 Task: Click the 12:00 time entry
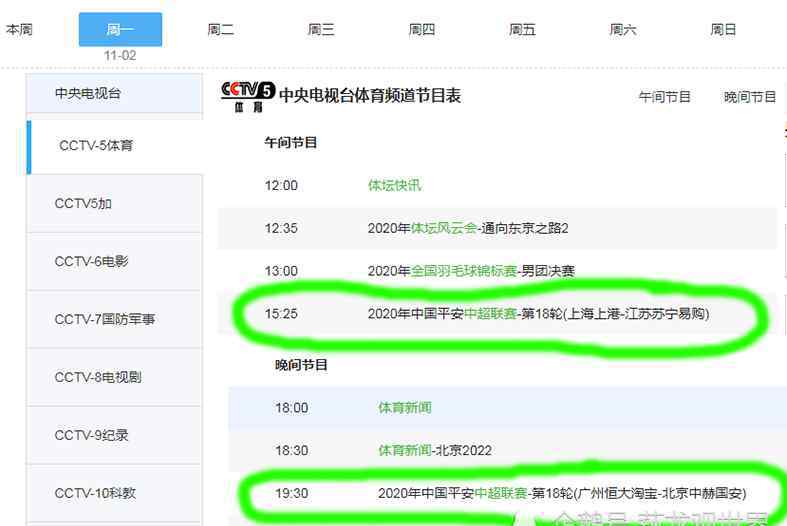[281, 186]
